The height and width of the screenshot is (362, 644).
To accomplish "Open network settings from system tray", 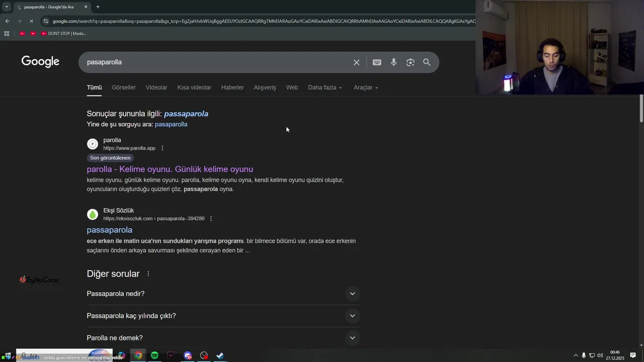I will 592,355.
